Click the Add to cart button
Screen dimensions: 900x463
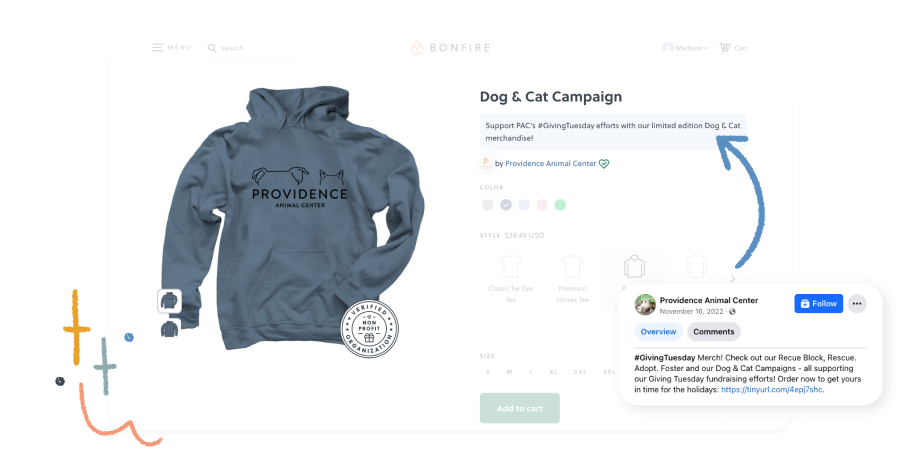point(519,408)
